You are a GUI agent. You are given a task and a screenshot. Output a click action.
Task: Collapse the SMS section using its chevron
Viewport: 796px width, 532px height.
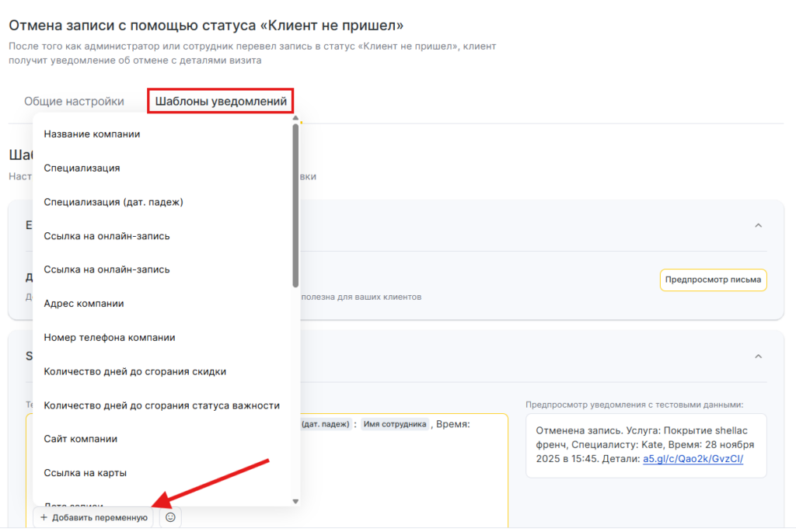tap(759, 356)
